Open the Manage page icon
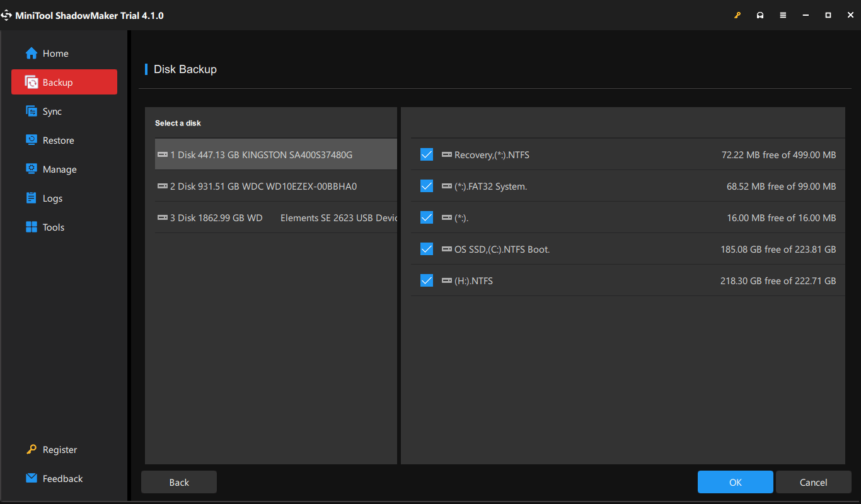Viewport: 861px width, 504px height. pyautogui.click(x=32, y=169)
